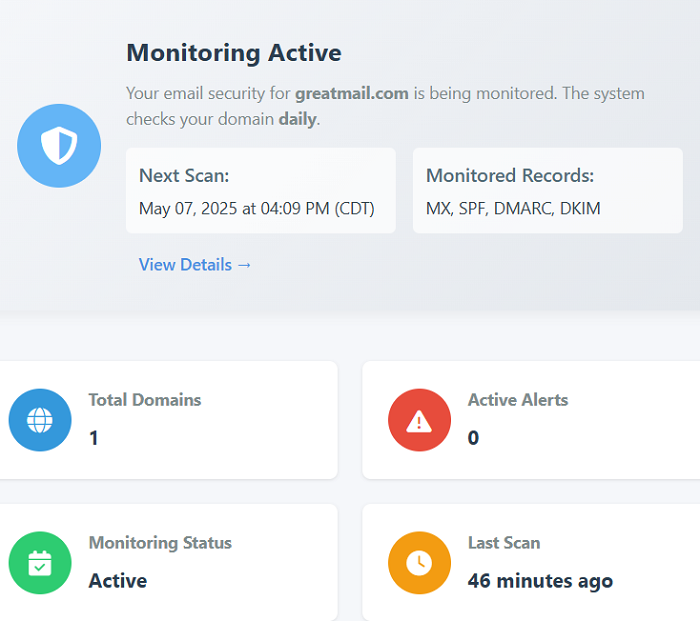
Task: Click the green calendar check icon
Action: point(40,563)
